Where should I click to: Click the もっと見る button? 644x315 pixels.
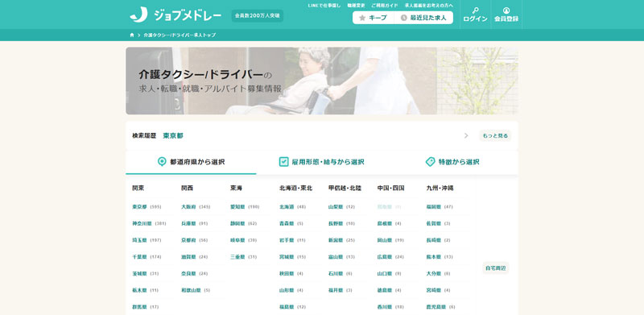pos(495,135)
